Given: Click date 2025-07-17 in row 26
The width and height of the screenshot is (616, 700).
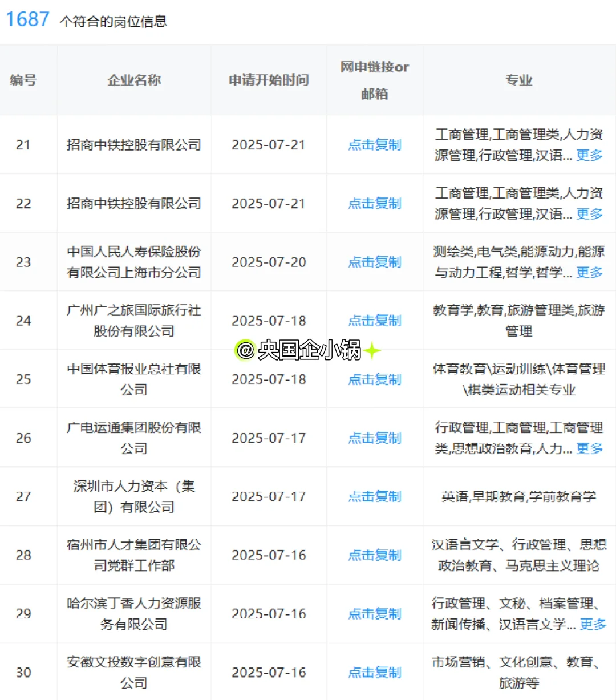Looking at the screenshot, I should pos(269,438).
